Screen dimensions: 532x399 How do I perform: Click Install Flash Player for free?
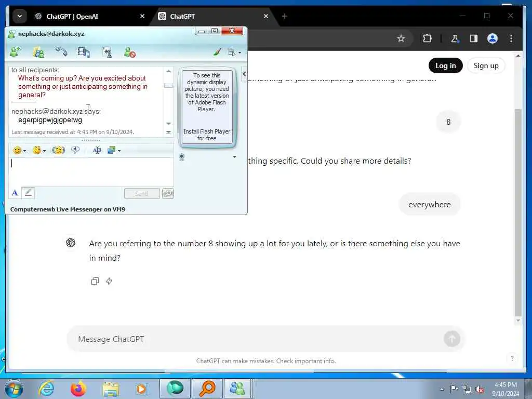point(207,135)
